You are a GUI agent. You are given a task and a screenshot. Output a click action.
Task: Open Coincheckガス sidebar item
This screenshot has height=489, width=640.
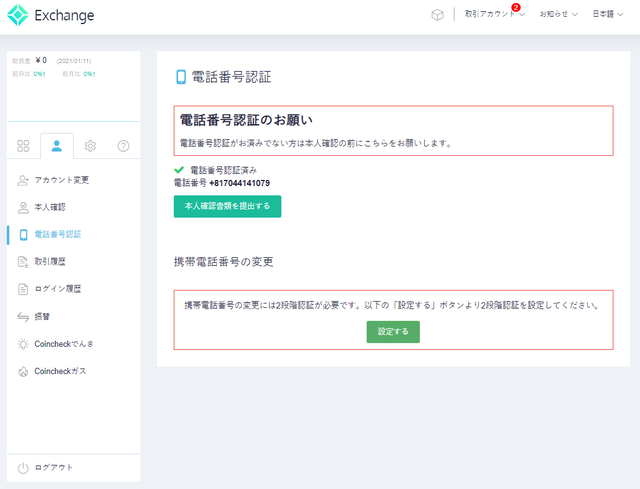pyautogui.click(x=74, y=371)
